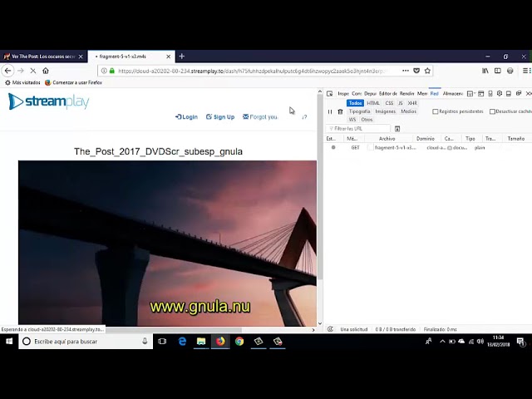Show site information icon in address bar
The image size is (532, 399).
point(104,71)
